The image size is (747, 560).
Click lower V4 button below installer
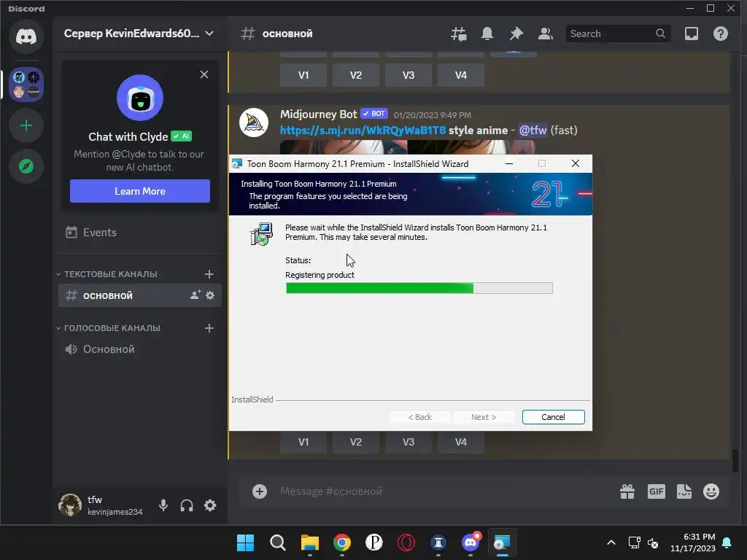pyautogui.click(x=461, y=442)
